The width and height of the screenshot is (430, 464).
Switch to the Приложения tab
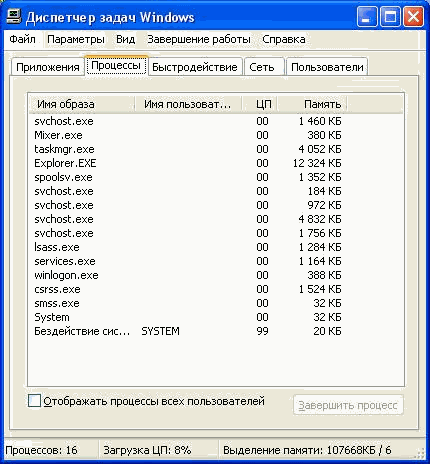point(48,67)
